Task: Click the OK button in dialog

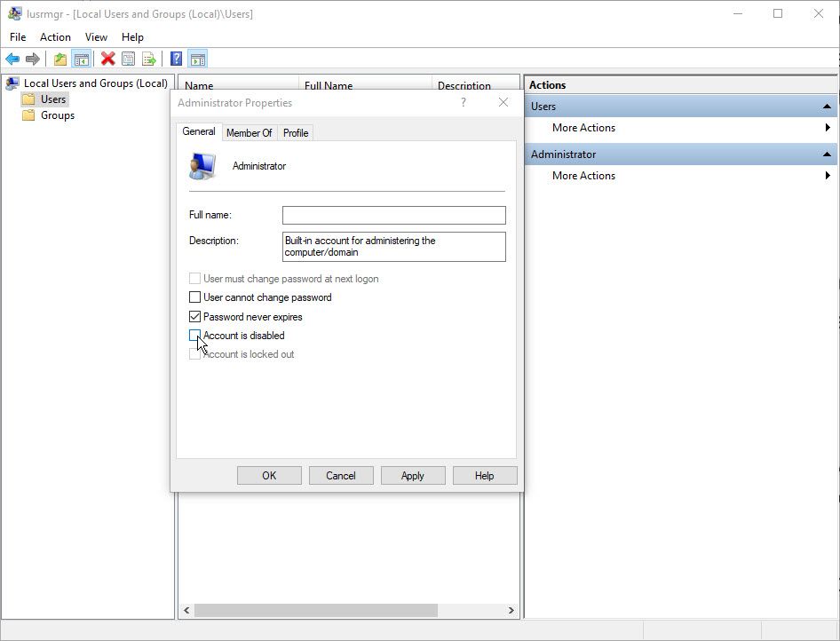Action: pyautogui.click(x=269, y=476)
